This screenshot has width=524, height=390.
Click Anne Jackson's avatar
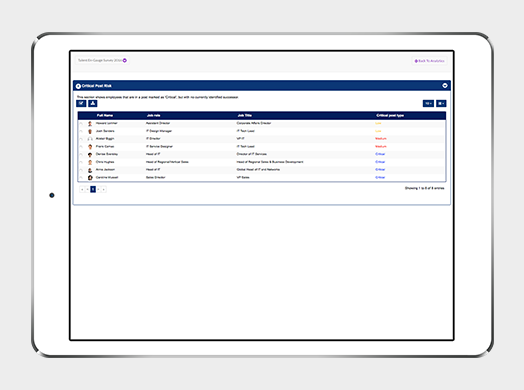coord(90,170)
